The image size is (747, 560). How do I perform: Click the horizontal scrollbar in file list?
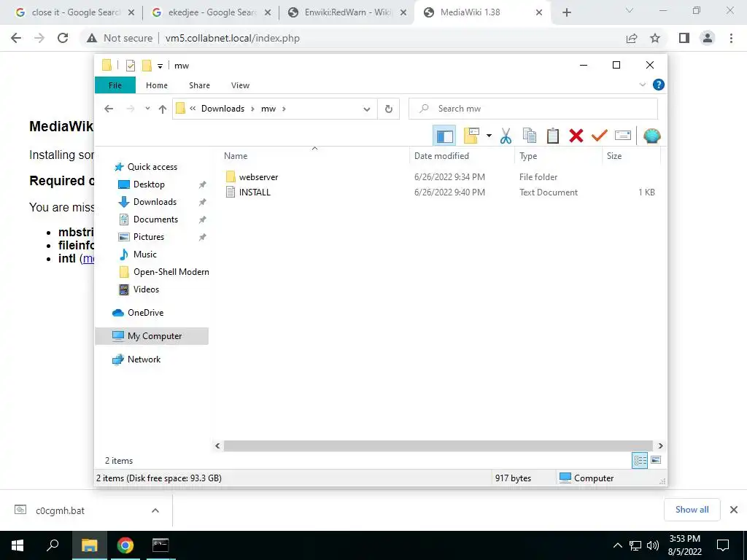point(438,446)
